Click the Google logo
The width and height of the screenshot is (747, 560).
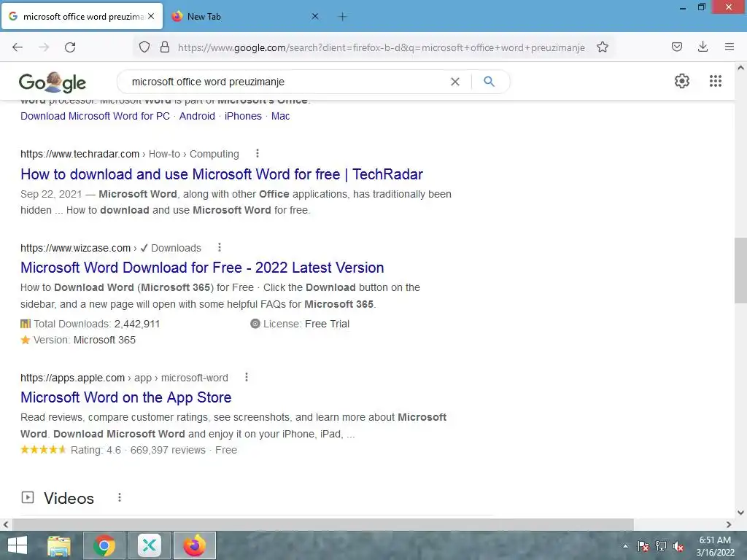[53, 82]
